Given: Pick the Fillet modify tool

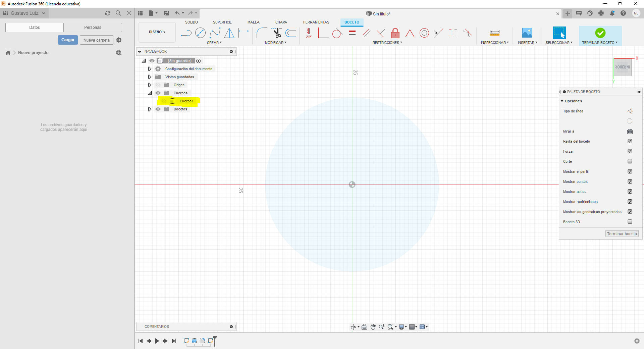Looking at the screenshot, I should tap(262, 33).
